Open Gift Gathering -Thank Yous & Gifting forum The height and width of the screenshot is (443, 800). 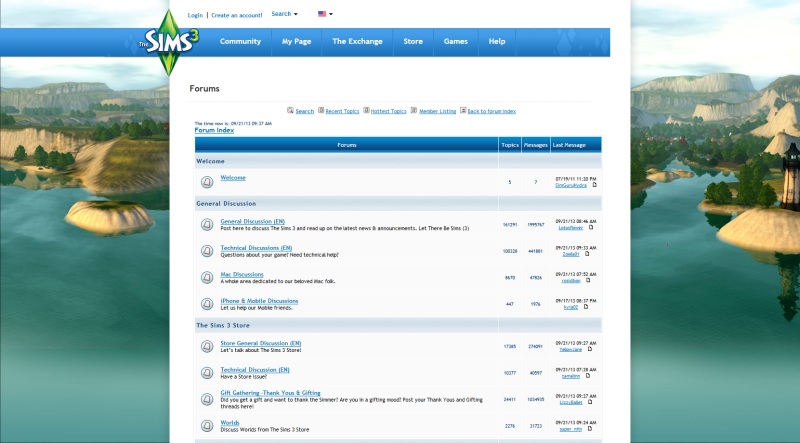[270, 393]
